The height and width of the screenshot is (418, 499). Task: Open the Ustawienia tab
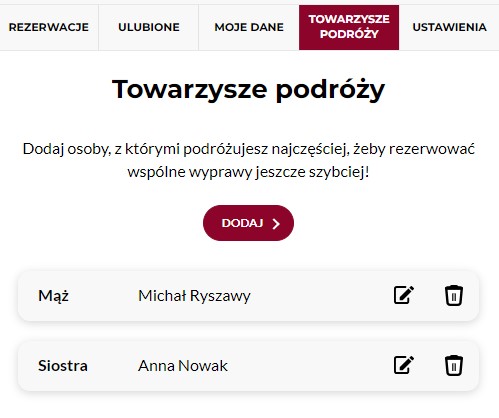pos(449,27)
